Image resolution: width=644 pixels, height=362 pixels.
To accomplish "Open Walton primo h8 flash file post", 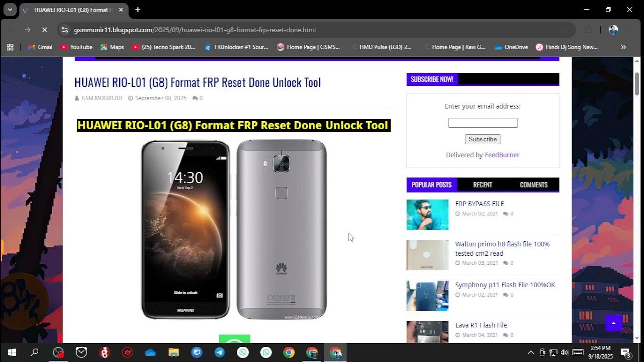I will (503, 249).
